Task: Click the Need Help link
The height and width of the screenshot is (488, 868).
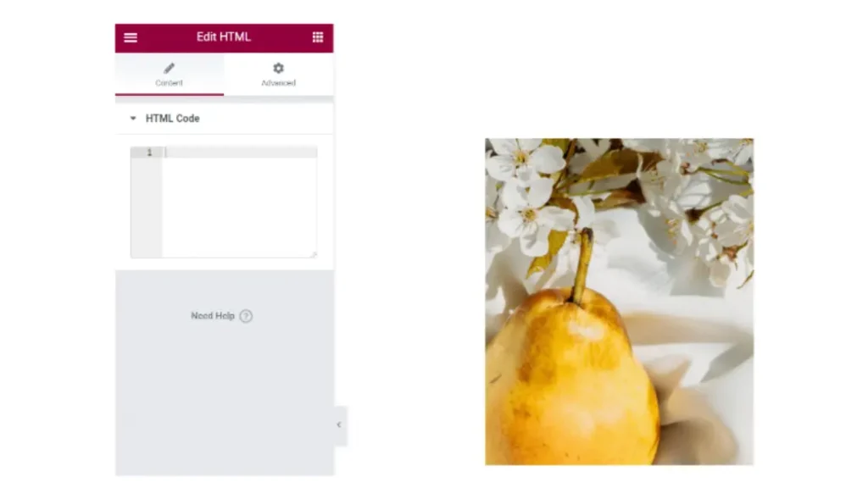Action: tap(213, 316)
